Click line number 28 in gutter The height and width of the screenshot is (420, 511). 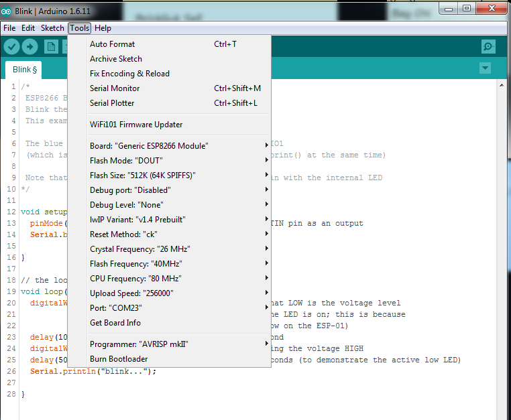pyautogui.click(x=11, y=395)
